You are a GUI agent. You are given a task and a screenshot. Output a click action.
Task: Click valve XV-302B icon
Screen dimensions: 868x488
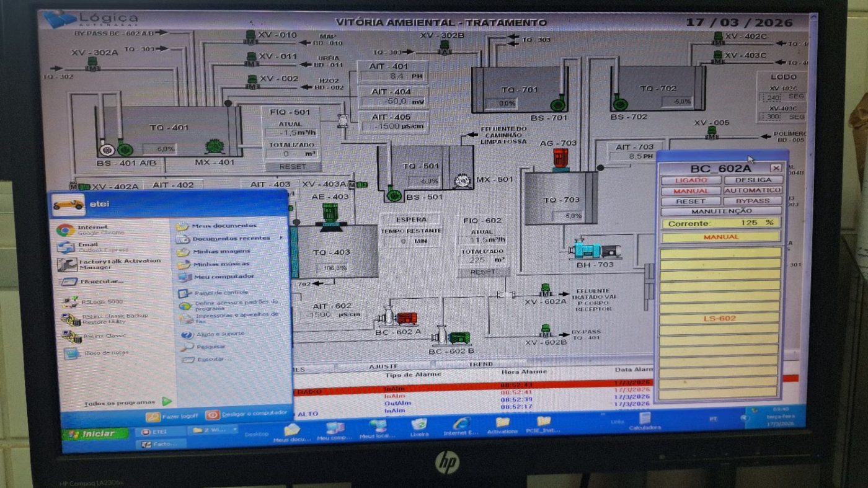[443, 47]
